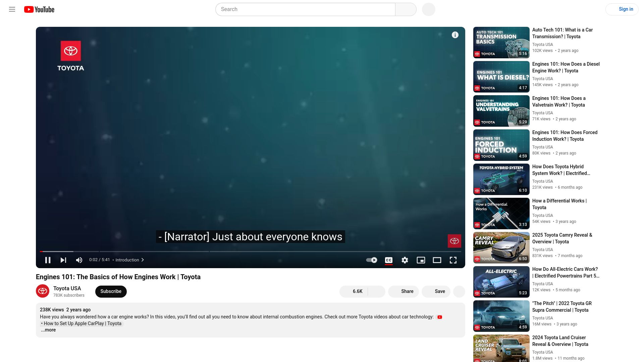Screen dimensions: 644x362
Task: Subscribe to Toyota USA
Action: tap(111, 291)
